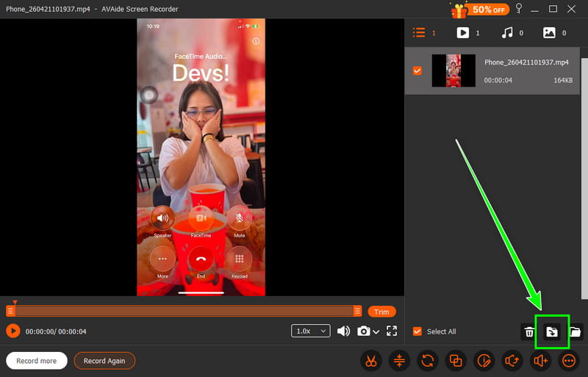Click the left trim handle on timeline
This screenshot has height=377, width=588.
[x=10, y=311]
